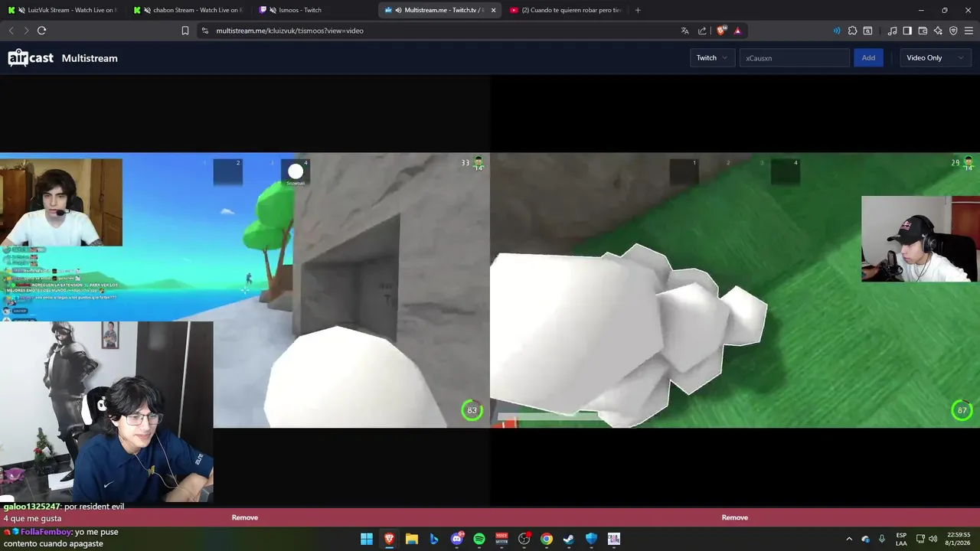The image size is (980, 551).
Task: Click the multistream.me address bar
Action: pyautogui.click(x=440, y=31)
